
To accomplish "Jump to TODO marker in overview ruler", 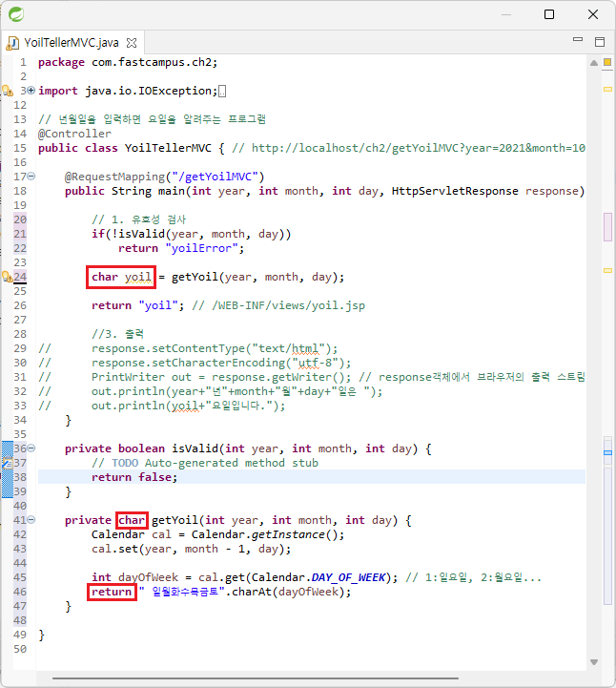I will click(x=607, y=453).
